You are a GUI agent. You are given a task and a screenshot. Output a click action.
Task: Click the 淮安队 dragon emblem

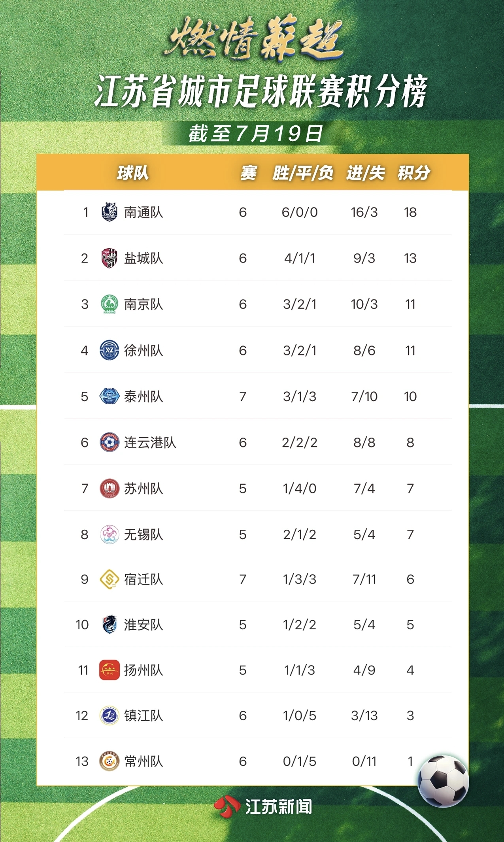click(x=109, y=625)
